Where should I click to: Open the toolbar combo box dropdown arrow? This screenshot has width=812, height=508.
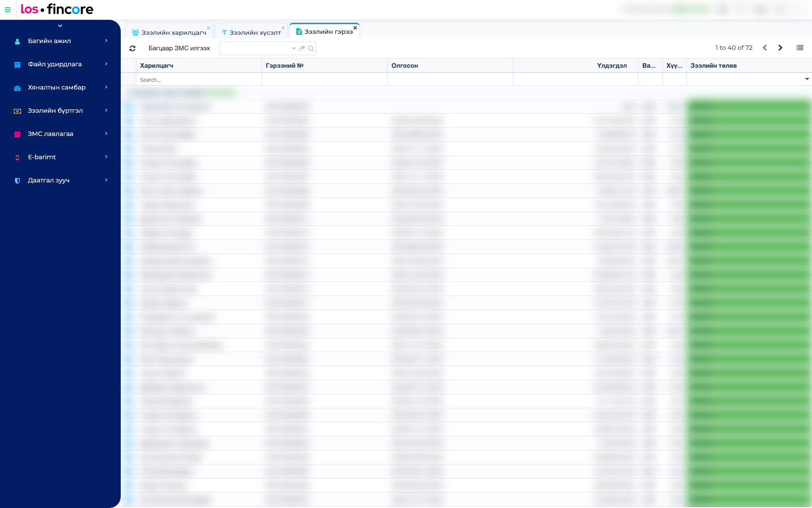293,48
